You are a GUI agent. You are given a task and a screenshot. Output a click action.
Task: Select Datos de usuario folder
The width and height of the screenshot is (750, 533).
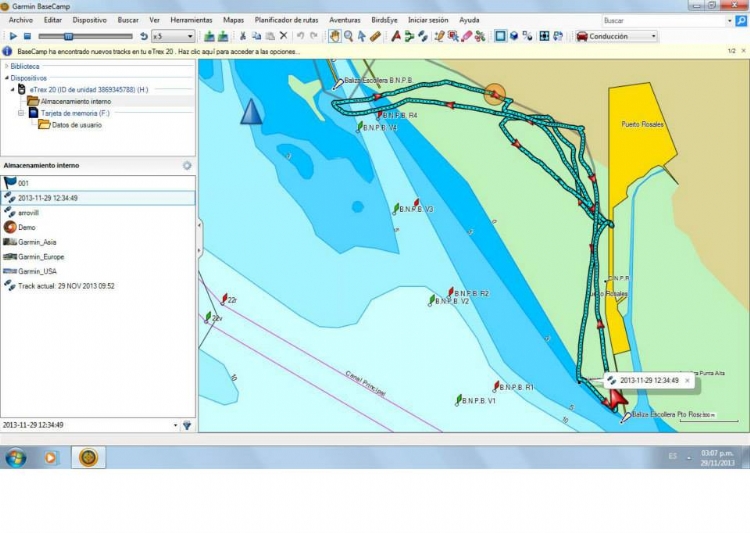coord(77,125)
